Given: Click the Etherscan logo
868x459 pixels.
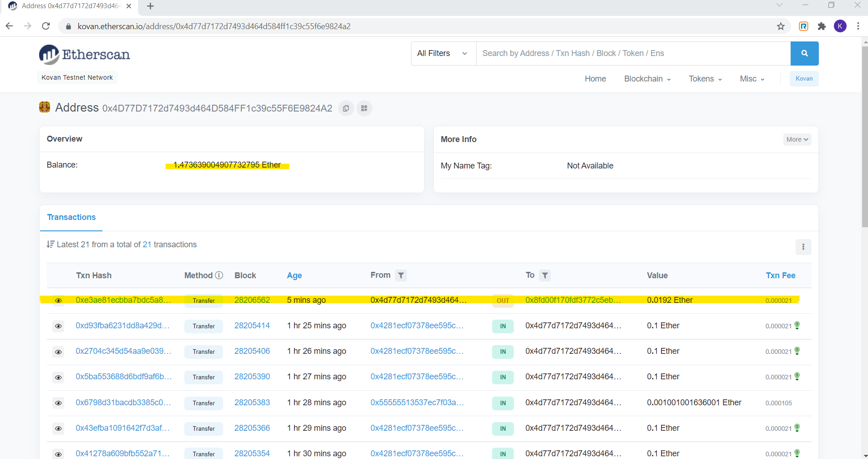Looking at the screenshot, I should click(85, 55).
